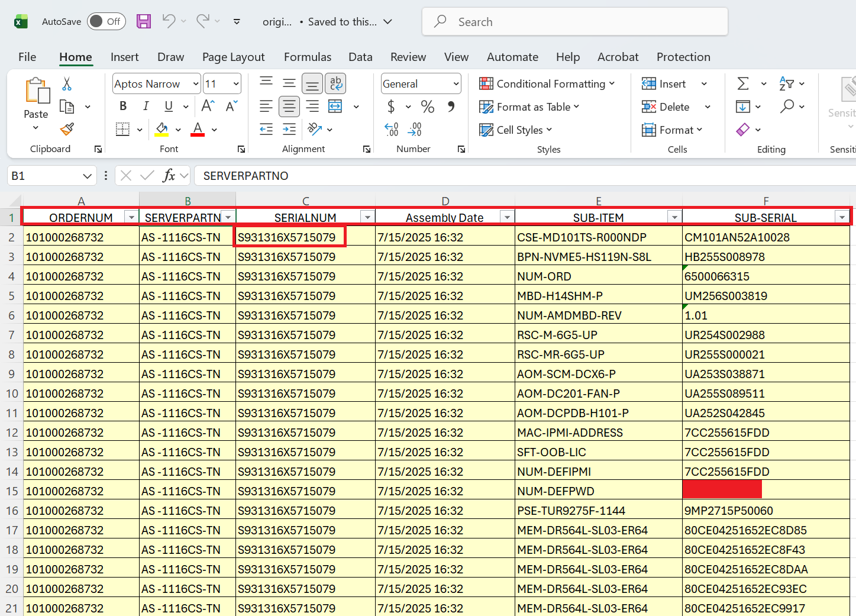
Task: Click the Format Painter brush icon
Action: [x=67, y=129]
